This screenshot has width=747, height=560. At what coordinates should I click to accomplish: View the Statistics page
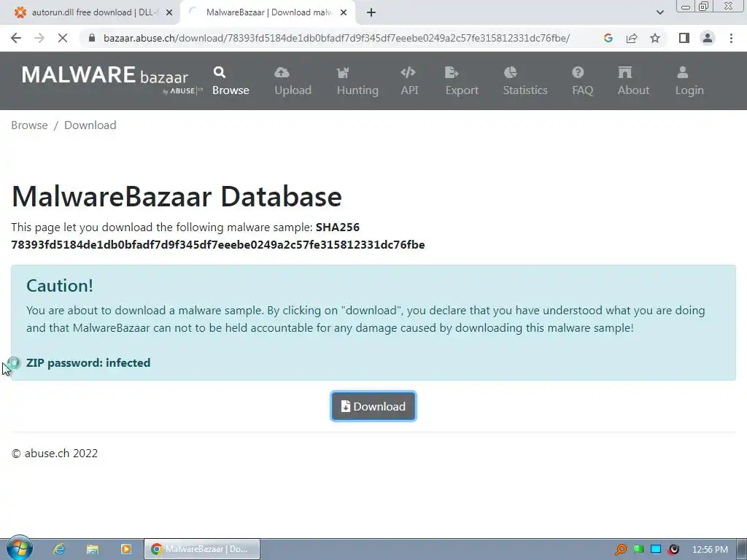pos(525,81)
